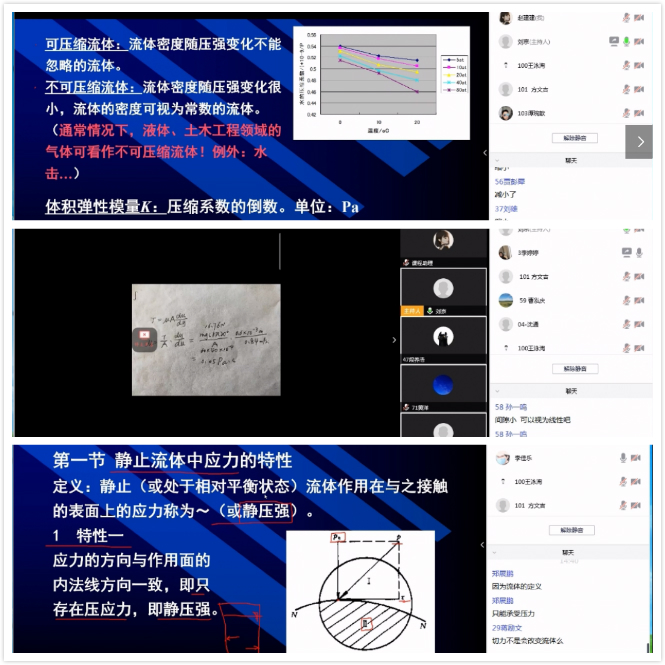
Task: Click the orange 主持人 badge
Action: pyautogui.click(x=412, y=311)
